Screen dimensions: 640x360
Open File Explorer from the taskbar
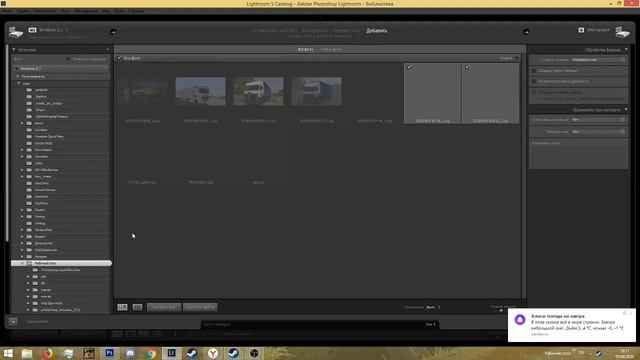pos(27,353)
